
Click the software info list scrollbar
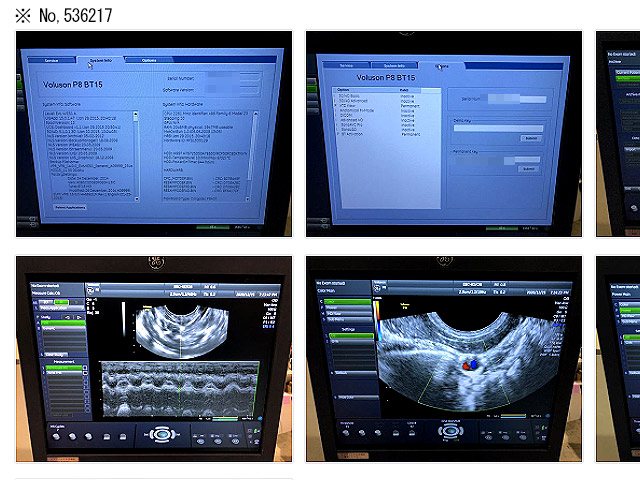(136, 156)
